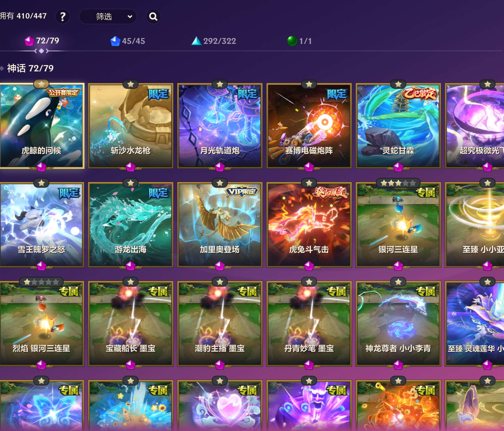Click the pink gem under 虎兔斗气击
This screenshot has width=504, height=431.
click(309, 266)
